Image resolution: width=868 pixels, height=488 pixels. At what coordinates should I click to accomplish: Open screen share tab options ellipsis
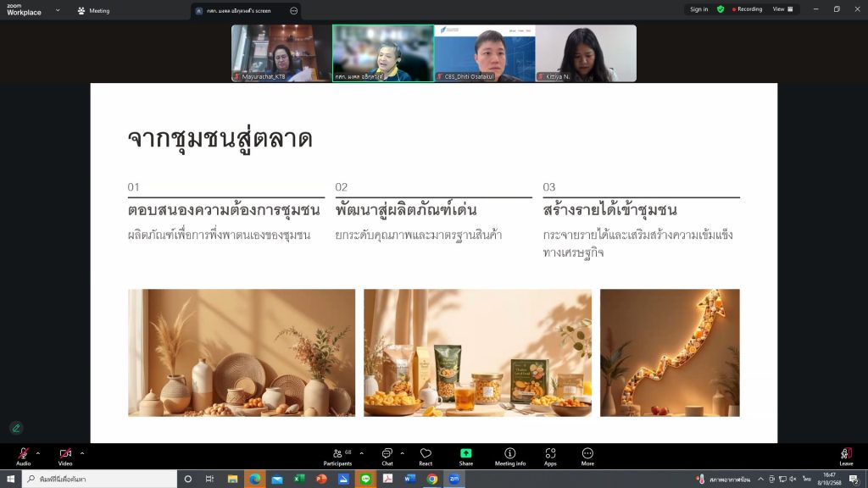[293, 11]
